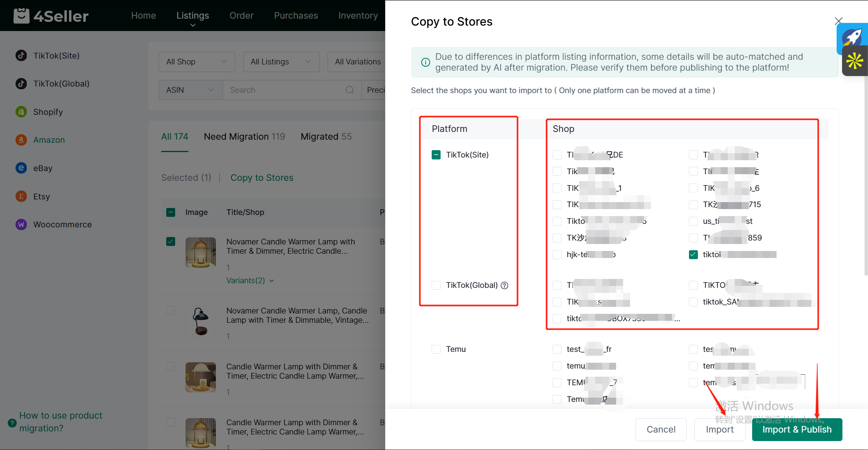Click the info icon in the notice banner
Viewport: 868px width, 450px height.
pos(425,62)
